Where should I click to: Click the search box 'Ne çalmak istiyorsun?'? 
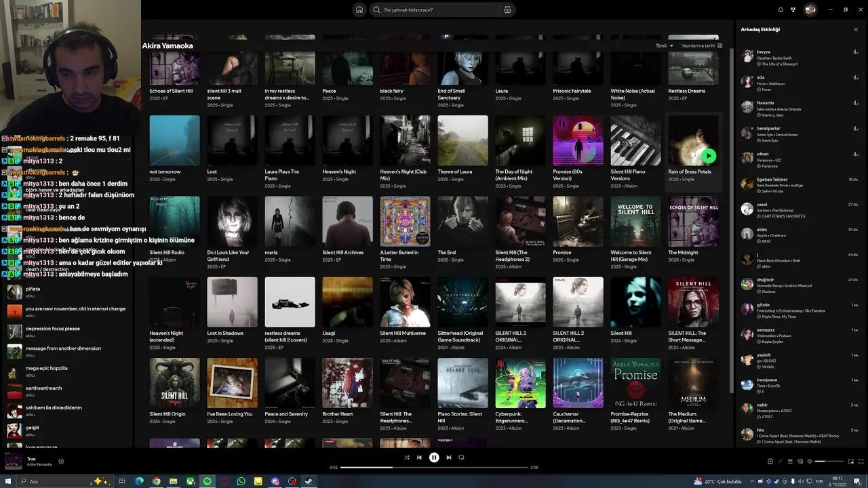(442, 9)
